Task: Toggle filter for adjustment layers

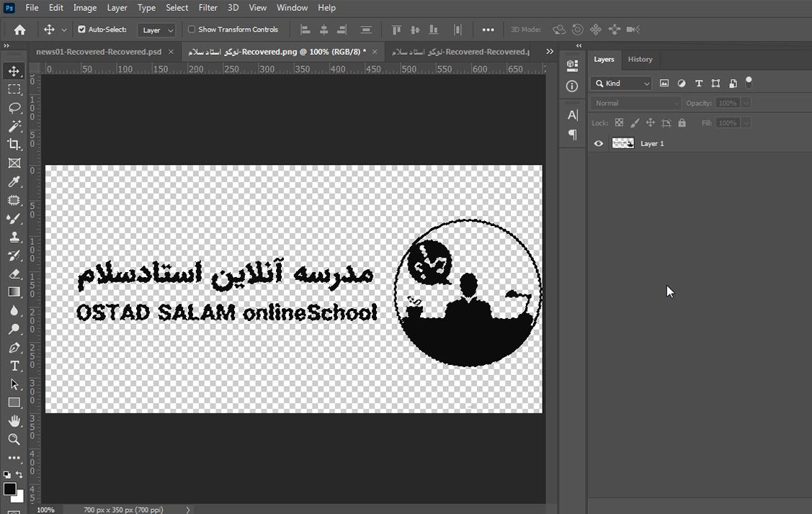Action: click(682, 84)
